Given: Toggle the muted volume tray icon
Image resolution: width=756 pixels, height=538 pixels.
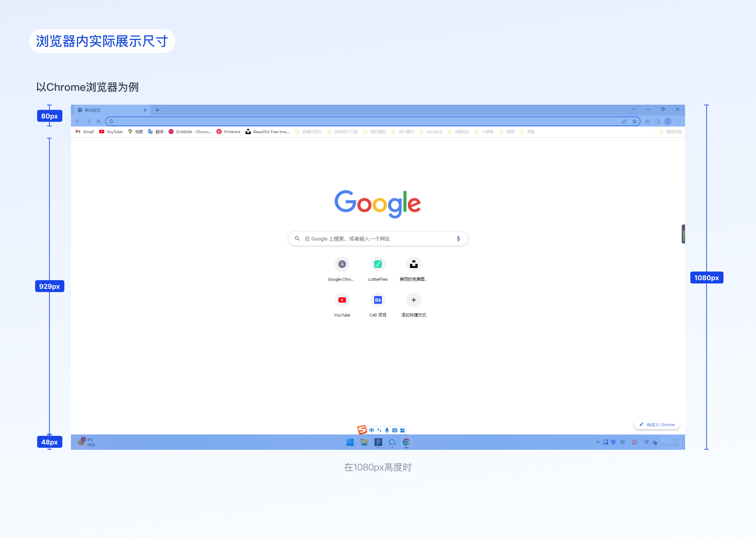Looking at the screenshot, I should 655,442.
